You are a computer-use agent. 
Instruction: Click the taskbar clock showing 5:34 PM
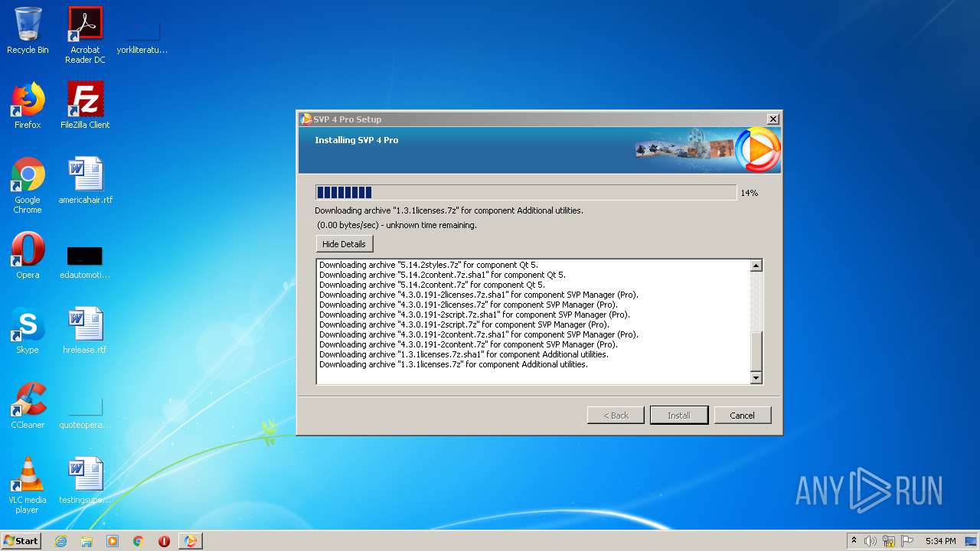[x=940, y=541]
